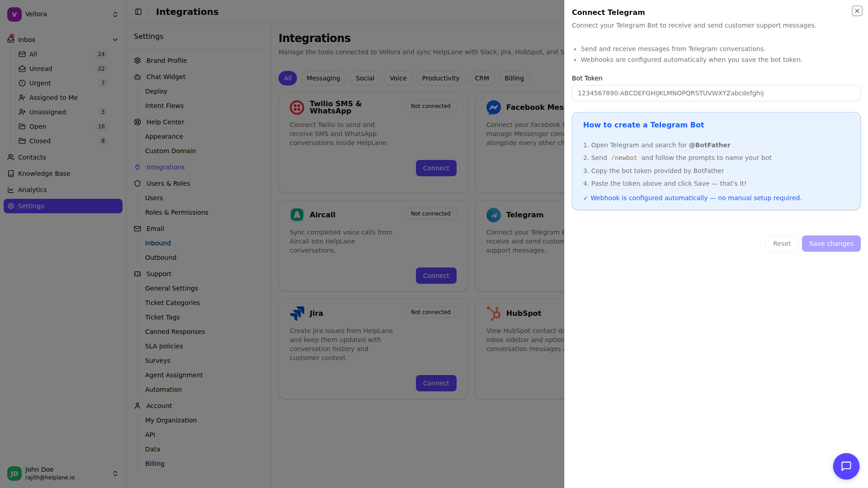This screenshot has height=488, width=868.
Task: Click the Jira logo icon
Action: click(x=297, y=314)
